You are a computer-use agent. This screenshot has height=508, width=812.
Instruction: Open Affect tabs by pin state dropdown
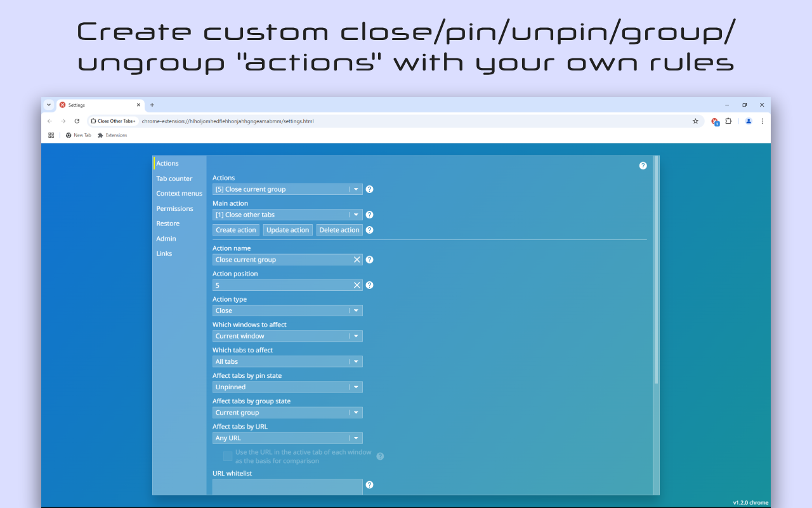287,387
